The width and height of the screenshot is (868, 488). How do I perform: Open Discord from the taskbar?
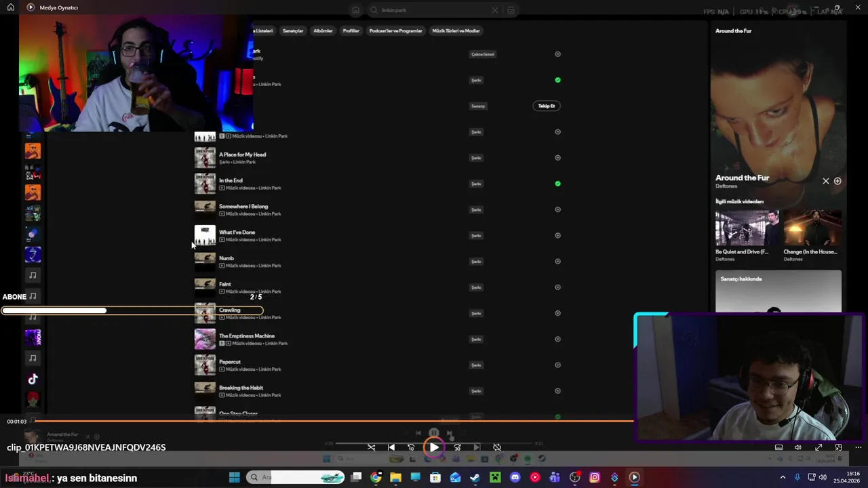pyautogui.click(x=515, y=477)
